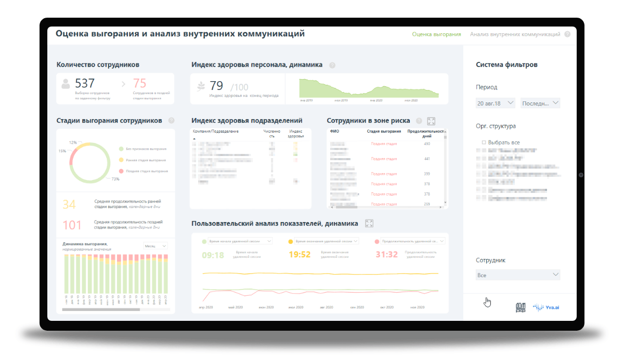Click the person icon next to 537

point(66,84)
